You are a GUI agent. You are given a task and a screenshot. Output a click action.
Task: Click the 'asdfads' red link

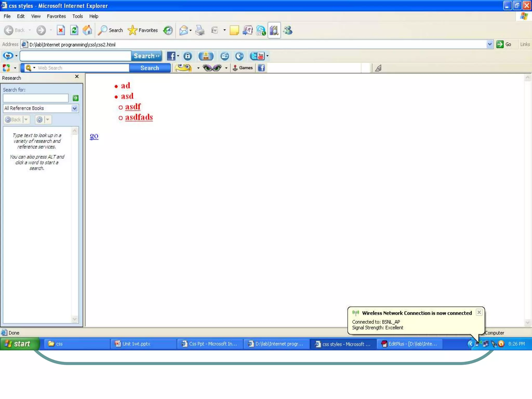point(139,117)
